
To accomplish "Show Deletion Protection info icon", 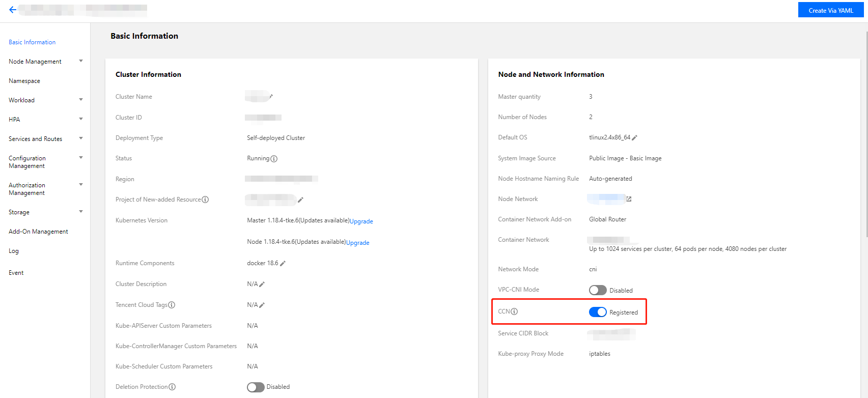I will [172, 387].
